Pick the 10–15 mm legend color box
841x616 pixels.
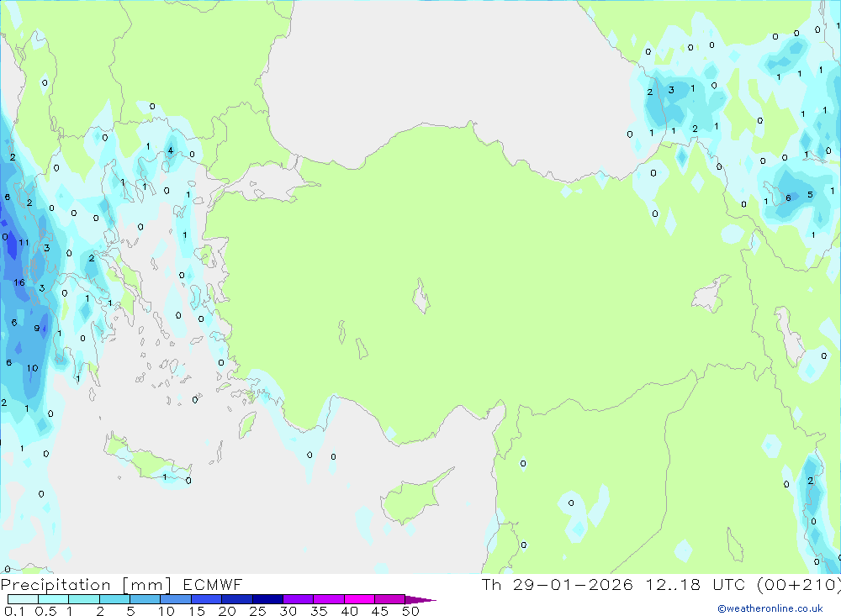176,599
